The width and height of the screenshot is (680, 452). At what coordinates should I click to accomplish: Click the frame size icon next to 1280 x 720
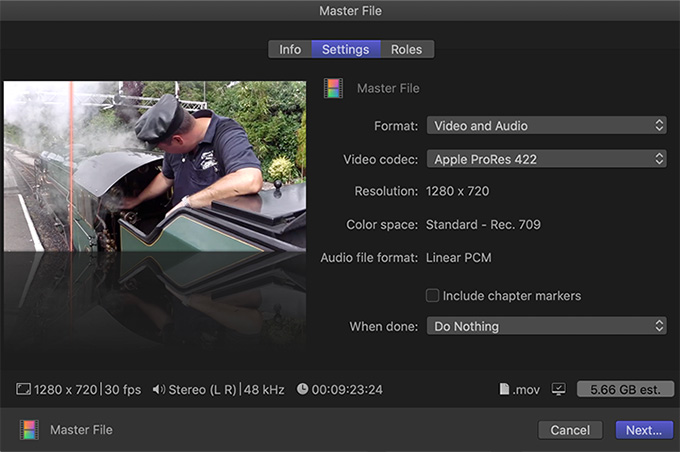(23, 389)
